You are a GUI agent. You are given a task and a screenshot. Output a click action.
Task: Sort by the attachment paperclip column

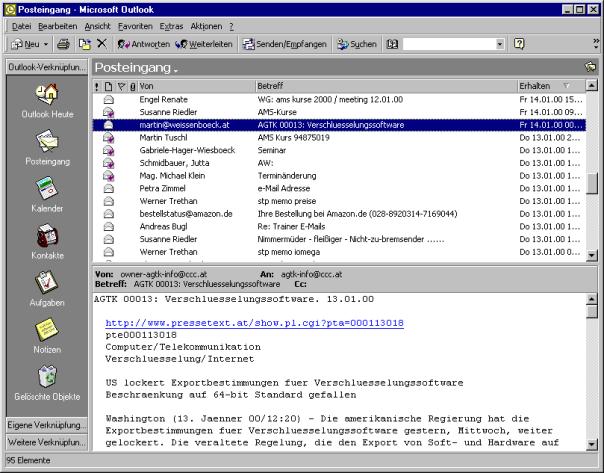(133, 86)
